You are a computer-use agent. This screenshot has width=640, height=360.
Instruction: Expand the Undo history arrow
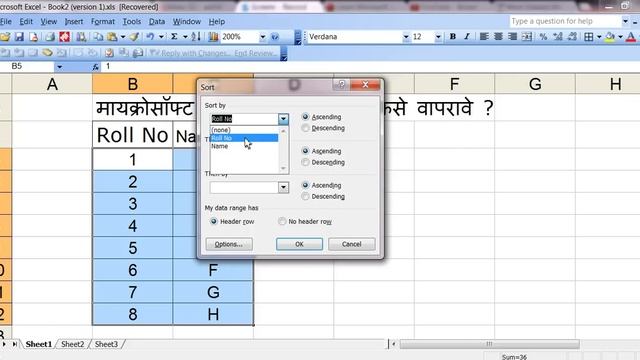[161, 37]
